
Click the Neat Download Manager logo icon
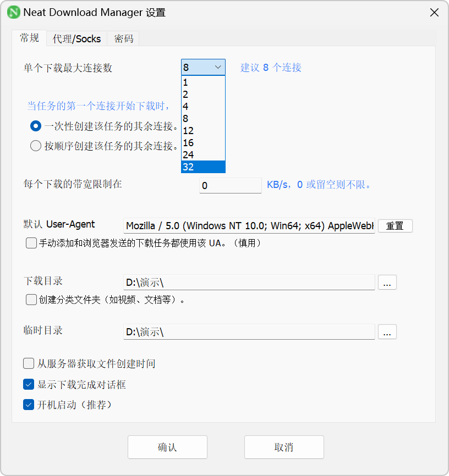tap(14, 13)
